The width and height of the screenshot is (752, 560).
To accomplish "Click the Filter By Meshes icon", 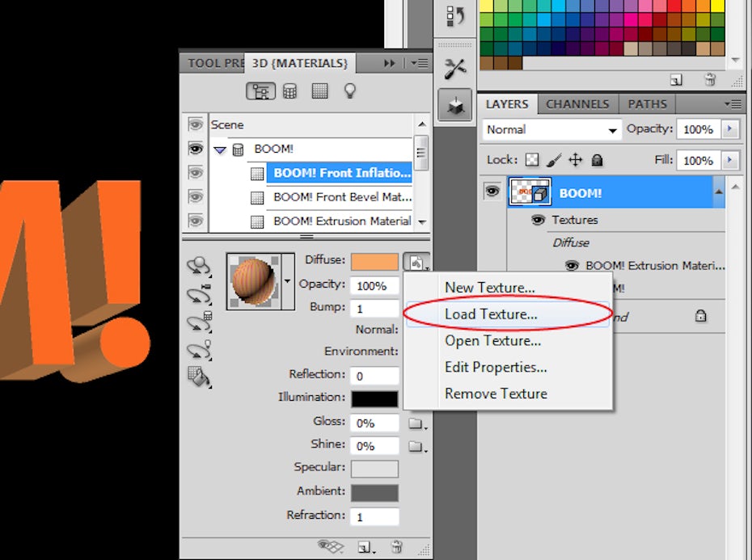I will (x=289, y=91).
